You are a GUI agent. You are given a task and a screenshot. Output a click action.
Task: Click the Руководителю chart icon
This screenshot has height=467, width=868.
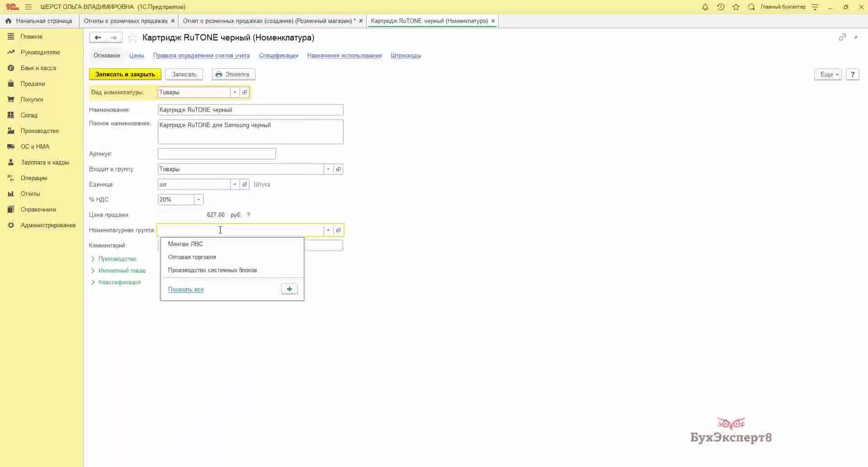click(11, 52)
